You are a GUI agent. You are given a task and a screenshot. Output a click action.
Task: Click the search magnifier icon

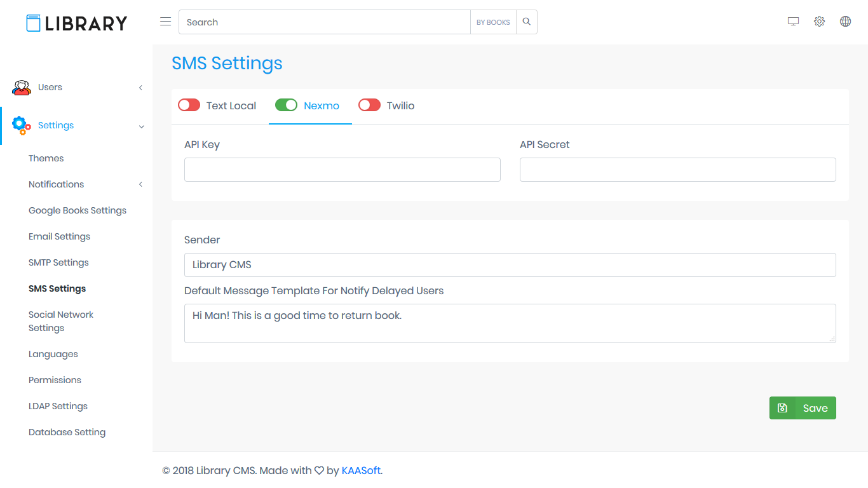526,22
